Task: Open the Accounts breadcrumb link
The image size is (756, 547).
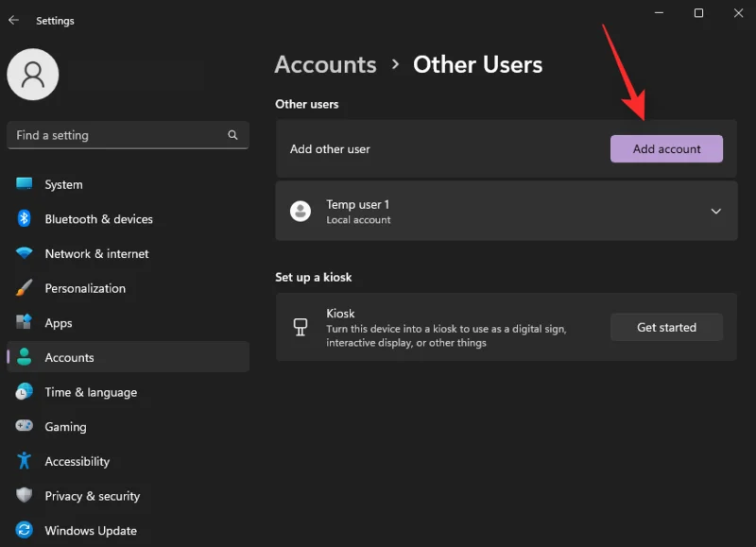Action: coord(325,64)
